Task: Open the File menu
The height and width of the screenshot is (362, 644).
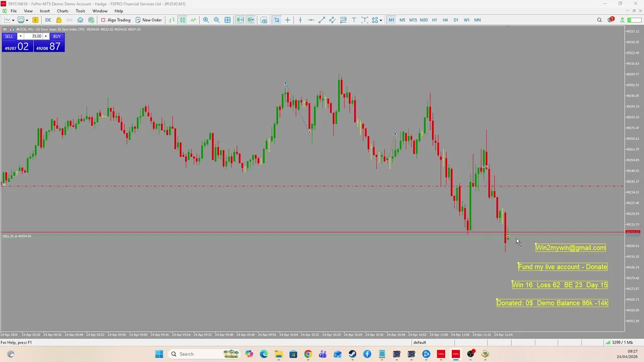Action: (x=14, y=11)
